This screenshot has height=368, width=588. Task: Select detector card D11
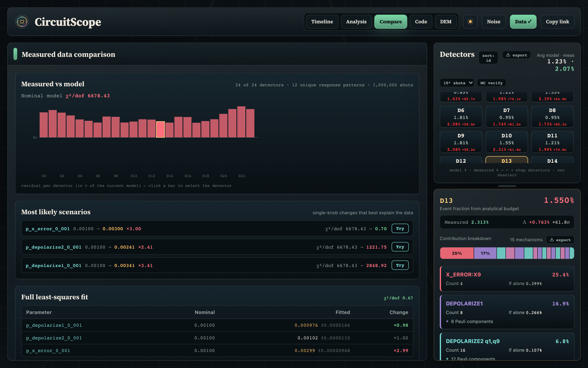[x=552, y=142]
